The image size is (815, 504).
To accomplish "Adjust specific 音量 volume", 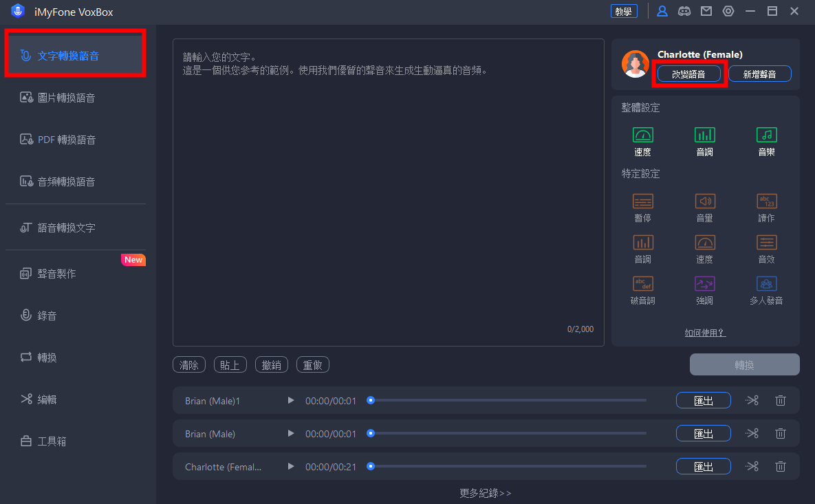I will (x=704, y=208).
